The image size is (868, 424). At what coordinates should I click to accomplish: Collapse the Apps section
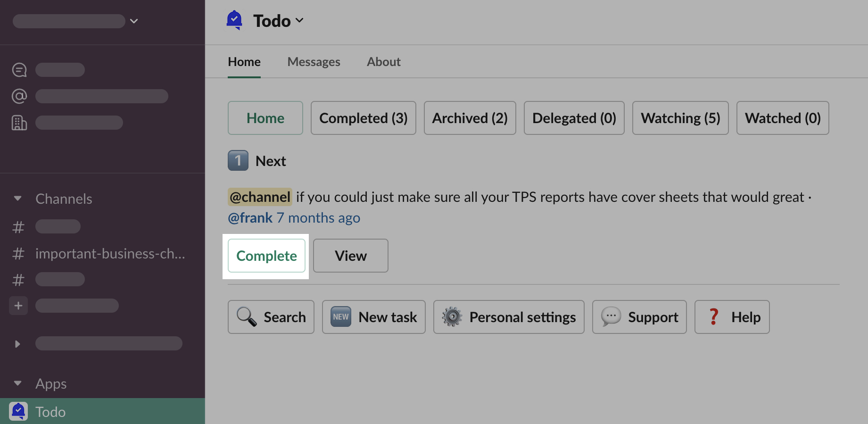pyautogui.click(x=18, y=383)
